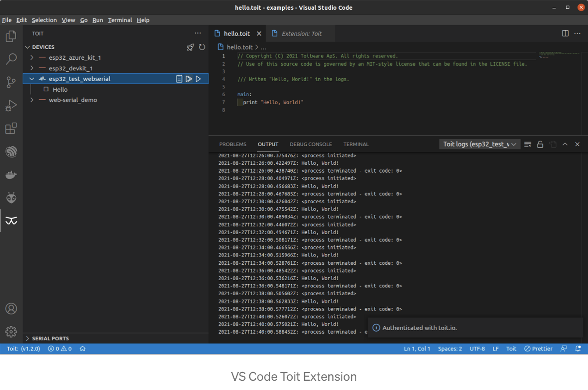This screenshot has height=390, width=588.
Task: Open the Toit logs output channel dropdown
Action: coord(480,144)
